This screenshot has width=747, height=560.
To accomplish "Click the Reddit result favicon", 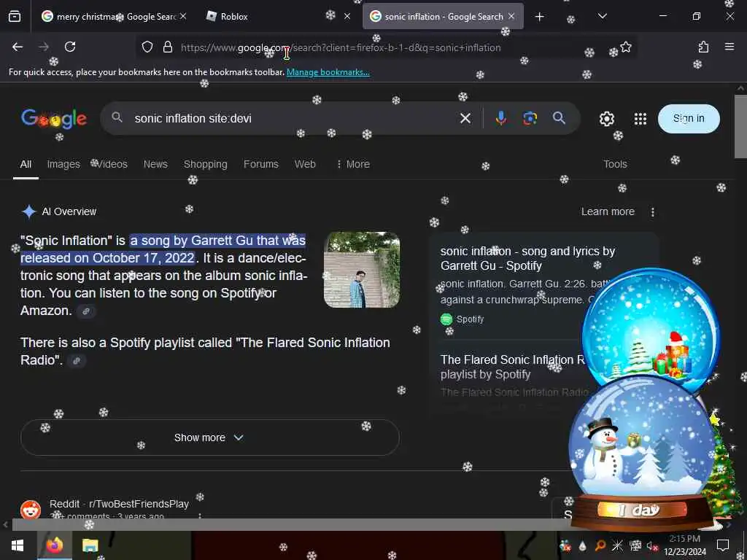I will pyautogui.click(x=31, y=510).
